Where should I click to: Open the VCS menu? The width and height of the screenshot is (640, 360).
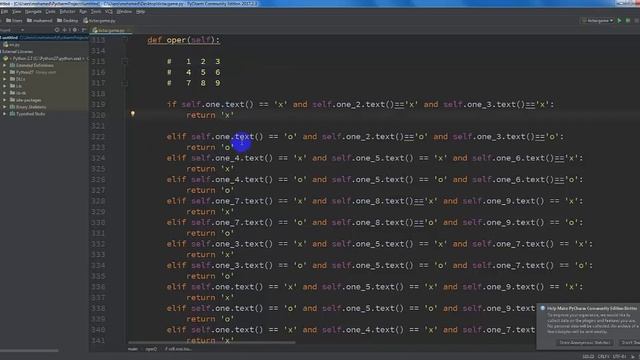pyautogui.click(x=109, y=12)
